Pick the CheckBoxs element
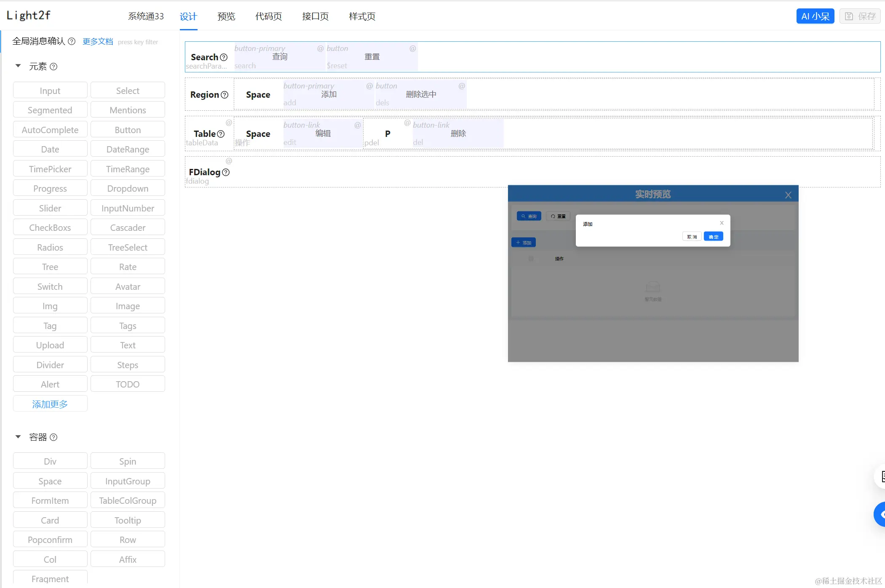This screenshot has height=588, width=885. click(x=50, y=227)
